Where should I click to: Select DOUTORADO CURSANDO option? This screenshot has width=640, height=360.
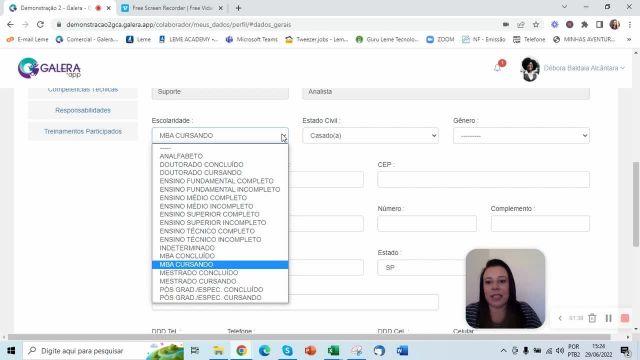tap(220, 173)
